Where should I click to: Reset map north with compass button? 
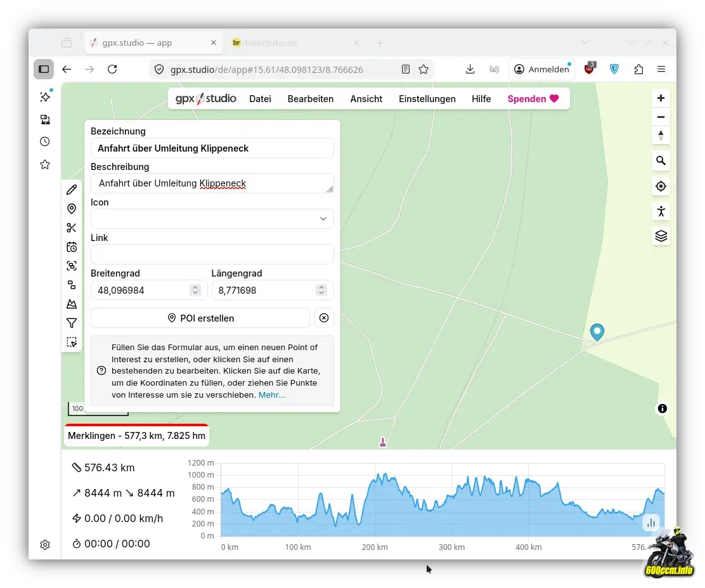[x=661, y=135]
